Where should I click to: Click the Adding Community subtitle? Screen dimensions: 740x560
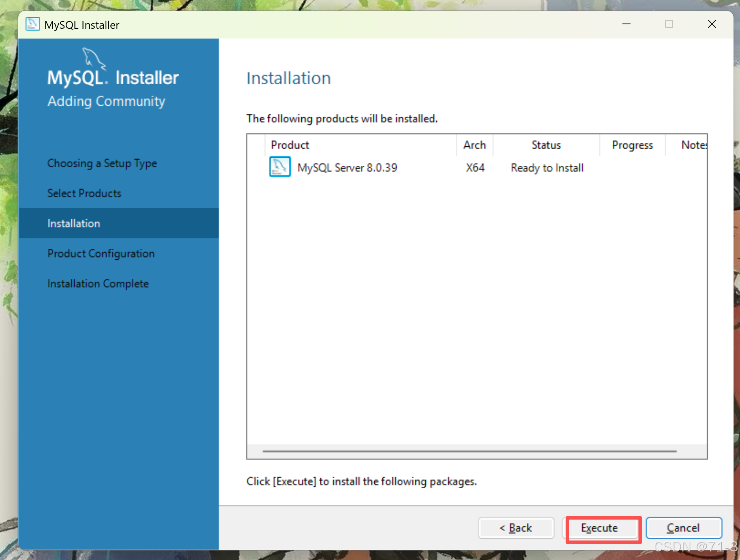pos(106,101)
